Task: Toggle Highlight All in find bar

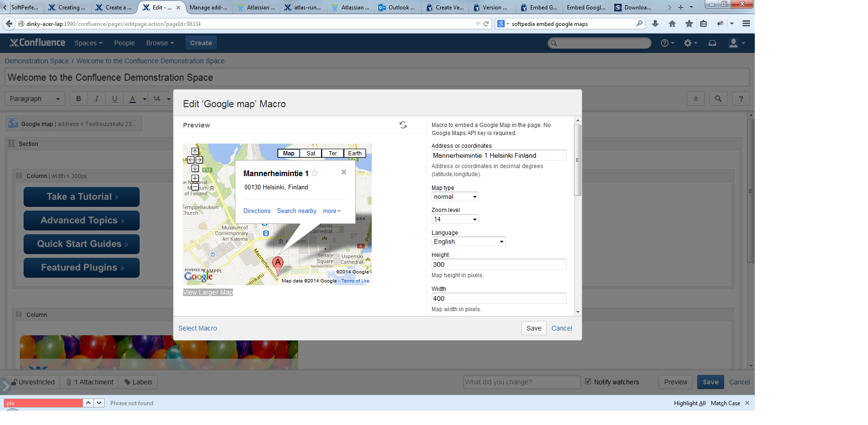Action: pyautogui.click(x=690, y=403)
